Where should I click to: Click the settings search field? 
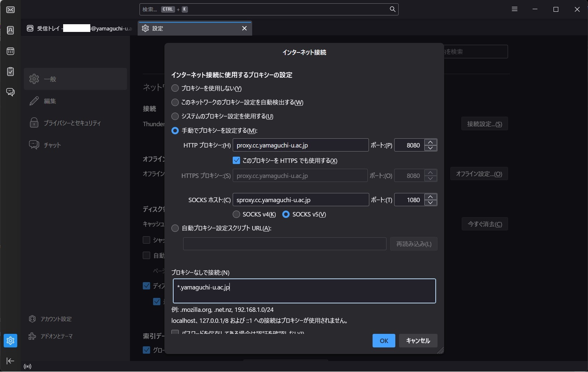[476, 52]
